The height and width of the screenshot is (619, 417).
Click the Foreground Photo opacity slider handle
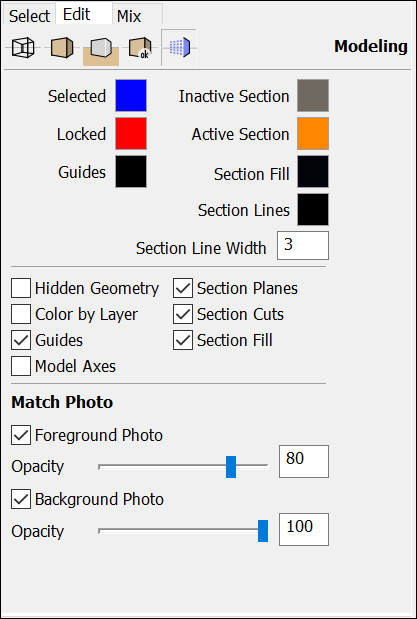(231, 467)
